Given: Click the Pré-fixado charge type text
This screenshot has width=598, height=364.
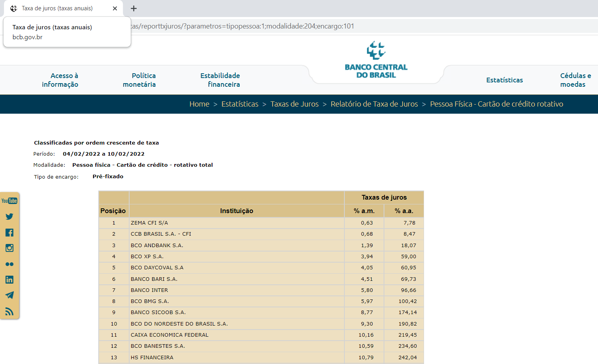Looking at the screenshot, I should pyautogui.click(x=108, y=177).
